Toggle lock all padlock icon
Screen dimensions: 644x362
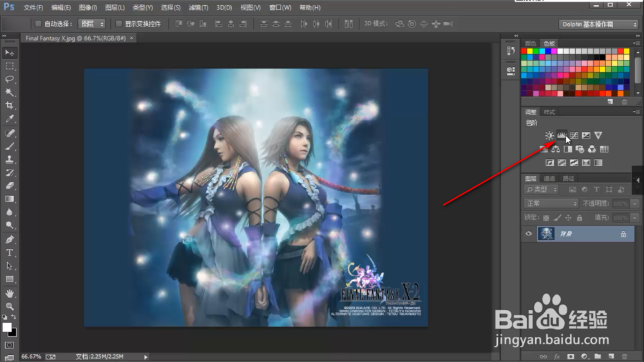pos(580,218)
